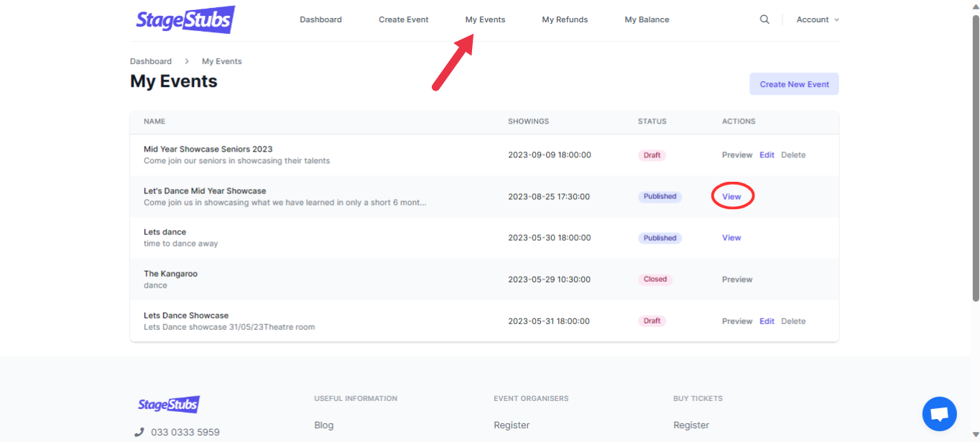Click the Dashboard breadcrumb link
The image size is (980, 442).
point(151,61)
